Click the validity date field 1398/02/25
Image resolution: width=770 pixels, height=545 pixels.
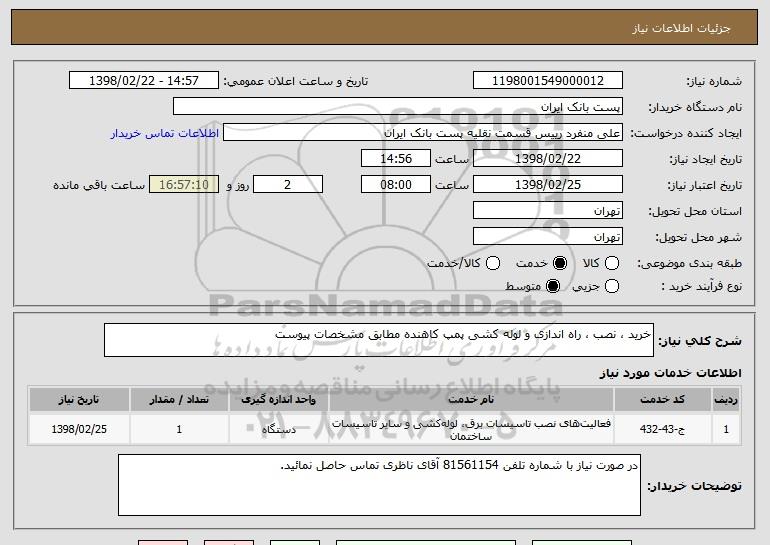coord(548,185)
